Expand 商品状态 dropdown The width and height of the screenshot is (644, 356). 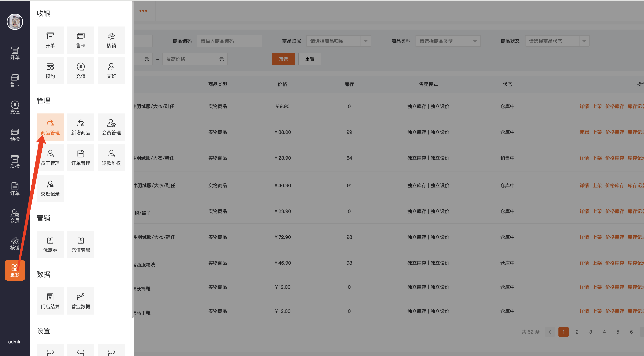(x=557, y=41)
